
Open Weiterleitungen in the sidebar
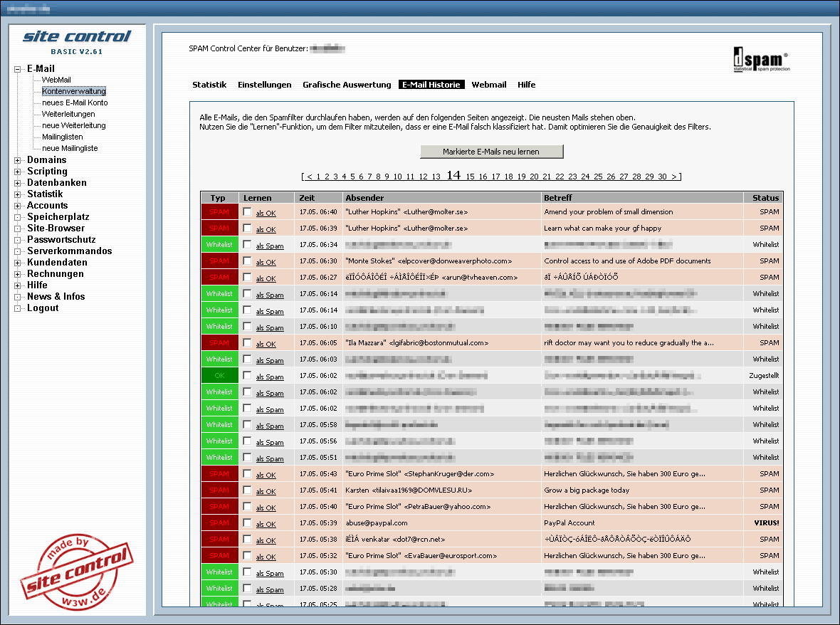[x=68, y=114]
